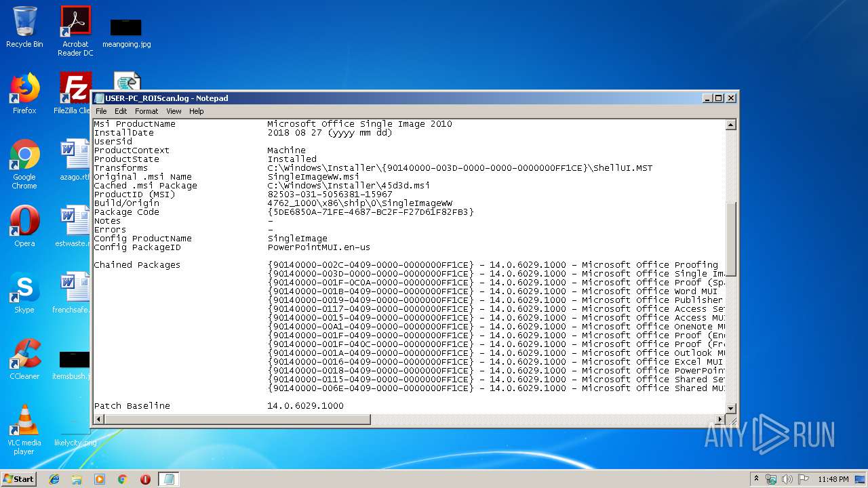This screenshot has width=868, height=488.
Task: Launch VLC media player shortcut
Action: coord(24,430)
